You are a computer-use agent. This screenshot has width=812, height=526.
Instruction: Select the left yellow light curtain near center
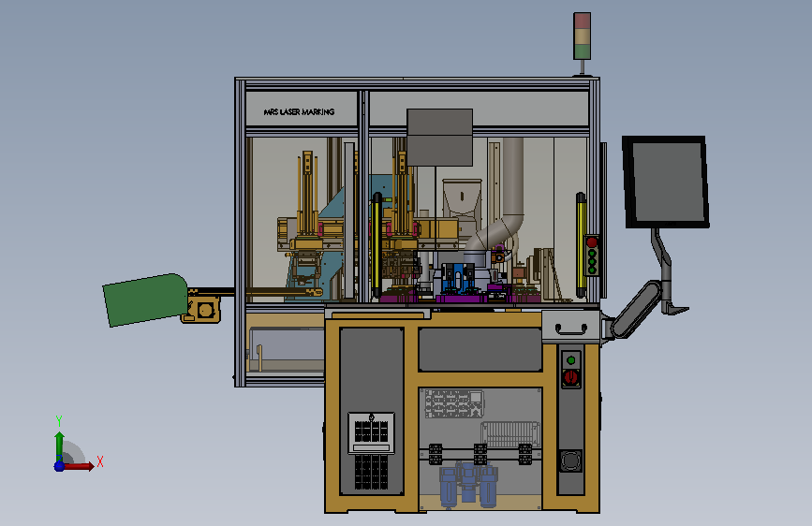(376, 245)
